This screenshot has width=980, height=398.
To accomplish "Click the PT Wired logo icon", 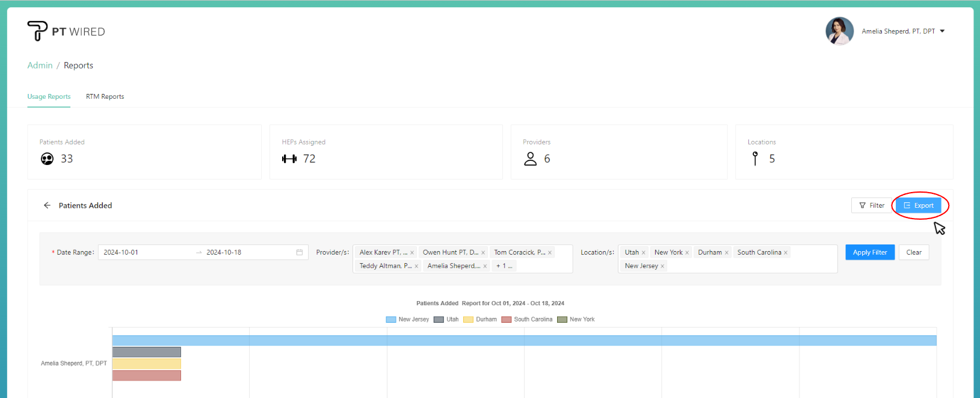I will (37, 31).
